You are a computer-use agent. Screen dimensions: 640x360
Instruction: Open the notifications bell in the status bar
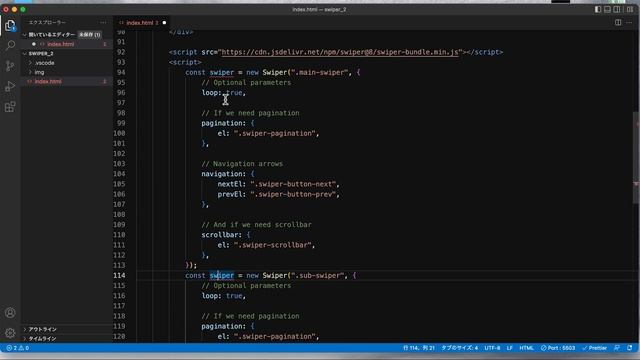629,348
